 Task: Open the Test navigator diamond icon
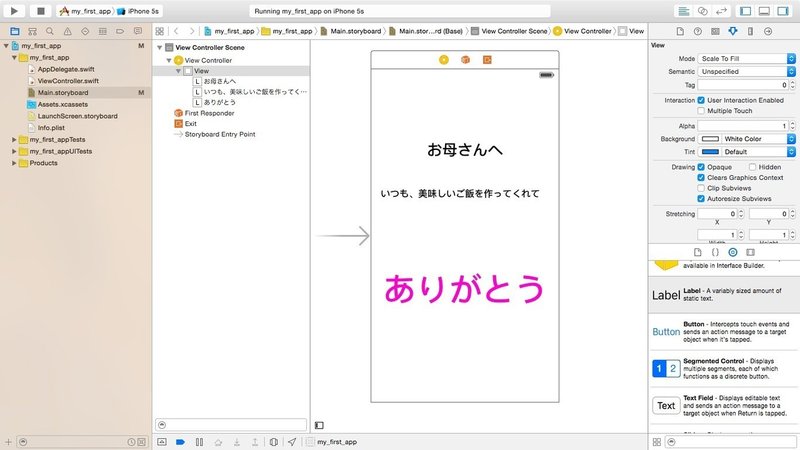tap(85, 31)
